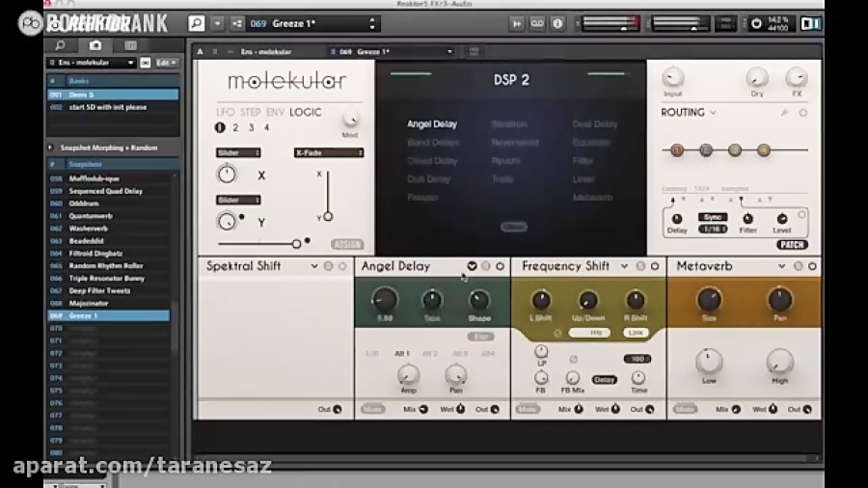Image resolution: width=868 pixels, height=488 pixels.
Task: Toggle the Angel Delay power button
Action: [x=500, y=267]
